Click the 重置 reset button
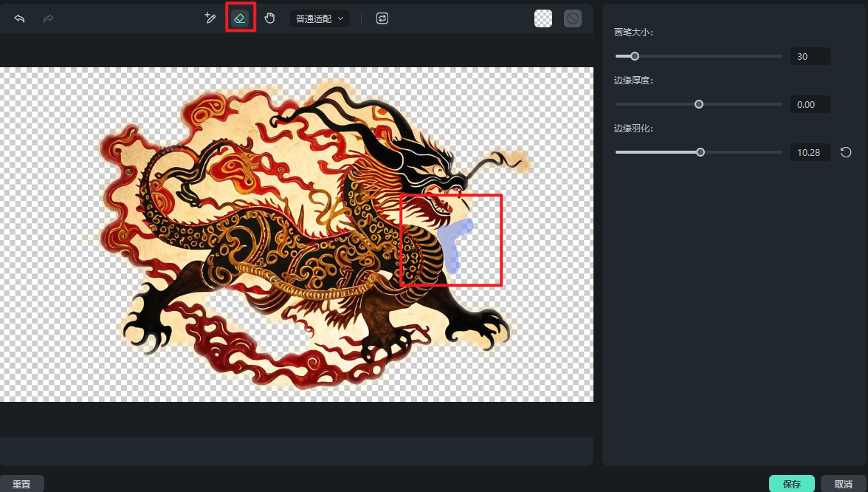 [x=21, y=484]
